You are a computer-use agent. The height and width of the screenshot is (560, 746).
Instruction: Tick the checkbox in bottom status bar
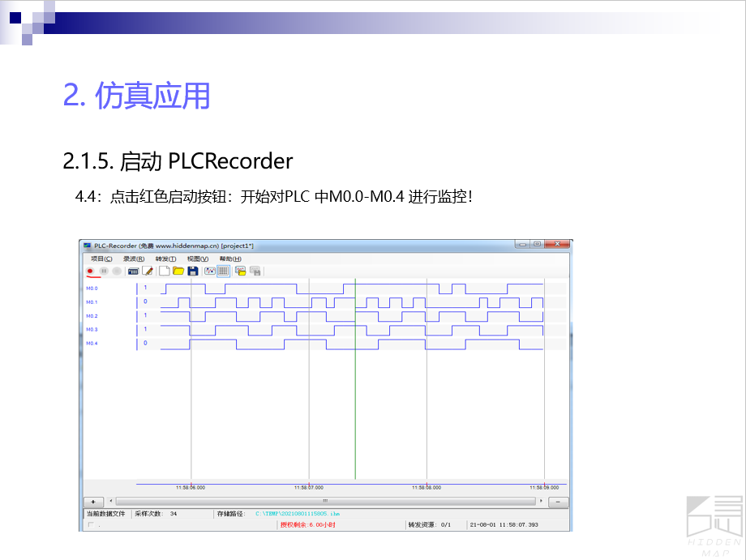click(91, 525)
